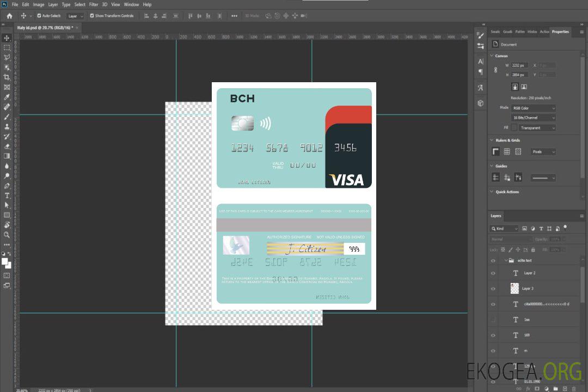Select the Brush tool
The image size is (588, 392).
(7, 117)
